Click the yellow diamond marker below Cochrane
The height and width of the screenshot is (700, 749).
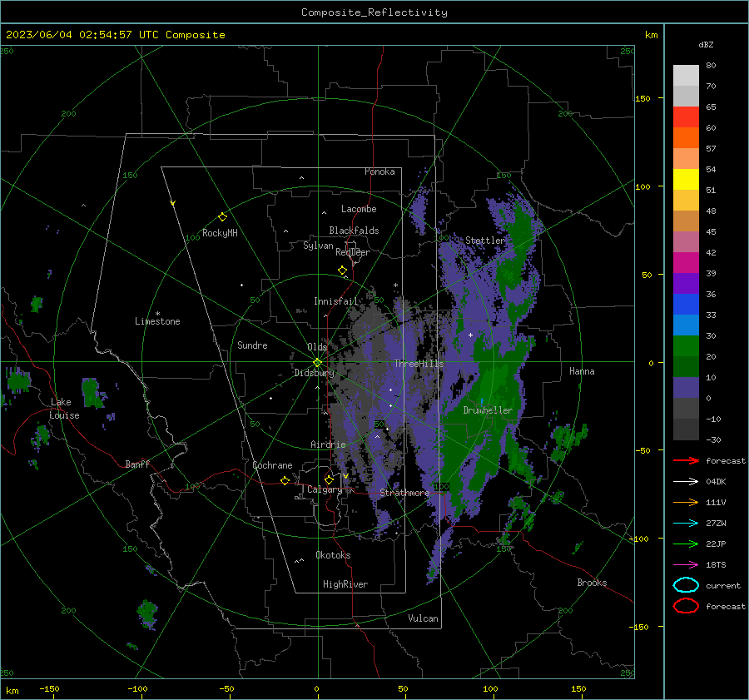tap(285, 480)
